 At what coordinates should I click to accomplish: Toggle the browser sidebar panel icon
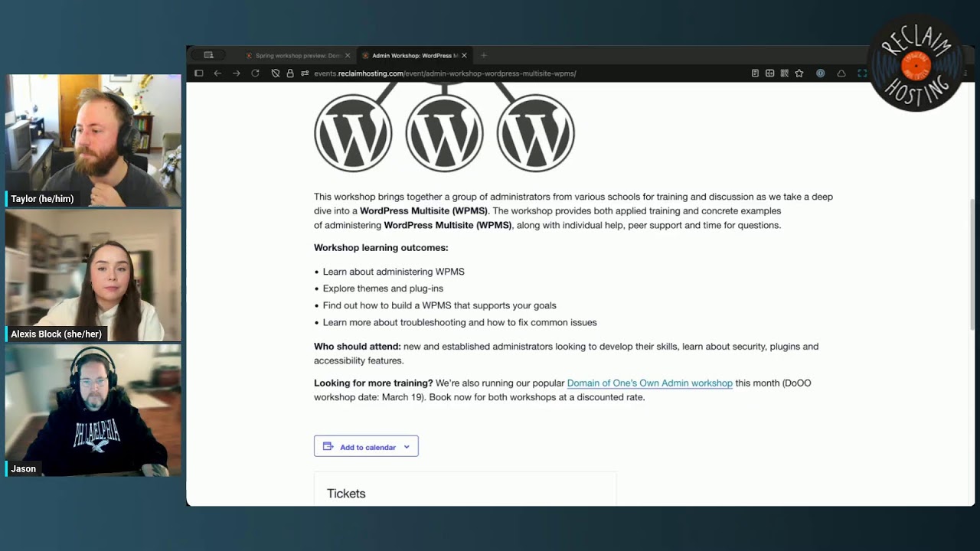point(199,73)
